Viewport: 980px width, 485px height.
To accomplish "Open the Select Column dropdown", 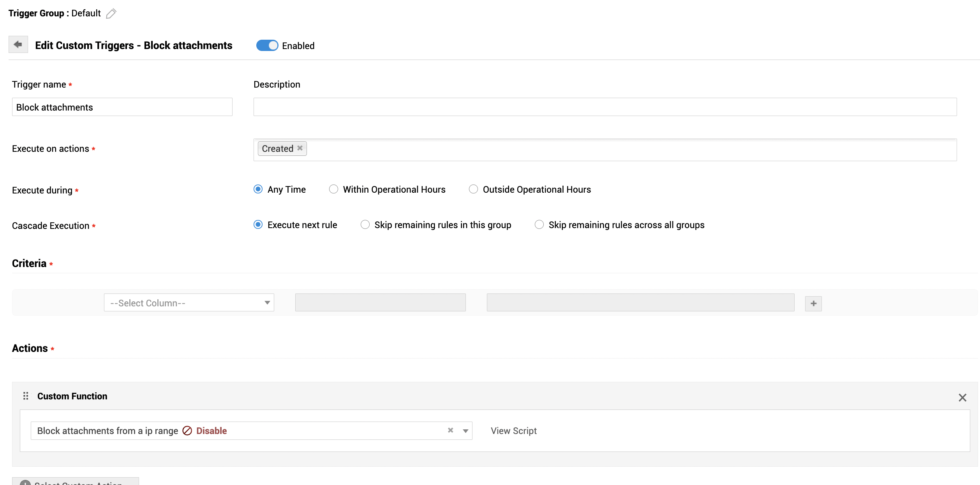I will click(189, 303).
